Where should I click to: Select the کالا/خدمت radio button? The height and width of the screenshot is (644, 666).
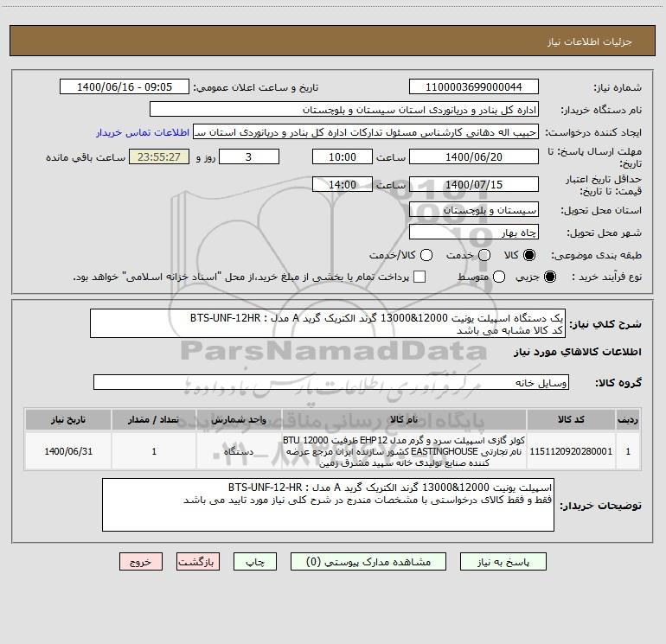426,255
